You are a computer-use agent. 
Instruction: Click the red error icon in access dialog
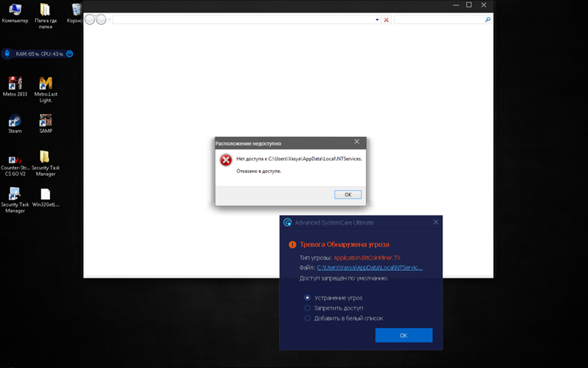226,160
